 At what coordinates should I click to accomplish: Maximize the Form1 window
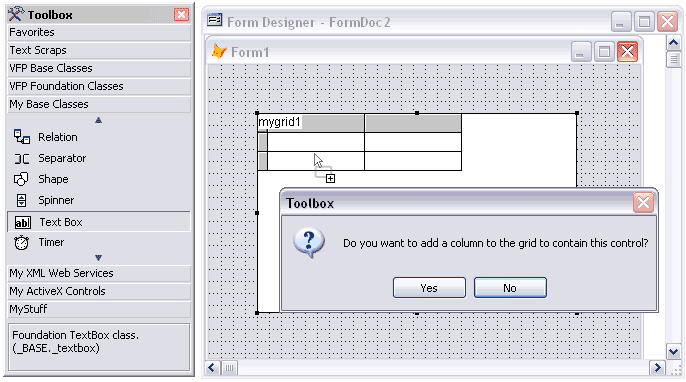[x=604, y=52]
